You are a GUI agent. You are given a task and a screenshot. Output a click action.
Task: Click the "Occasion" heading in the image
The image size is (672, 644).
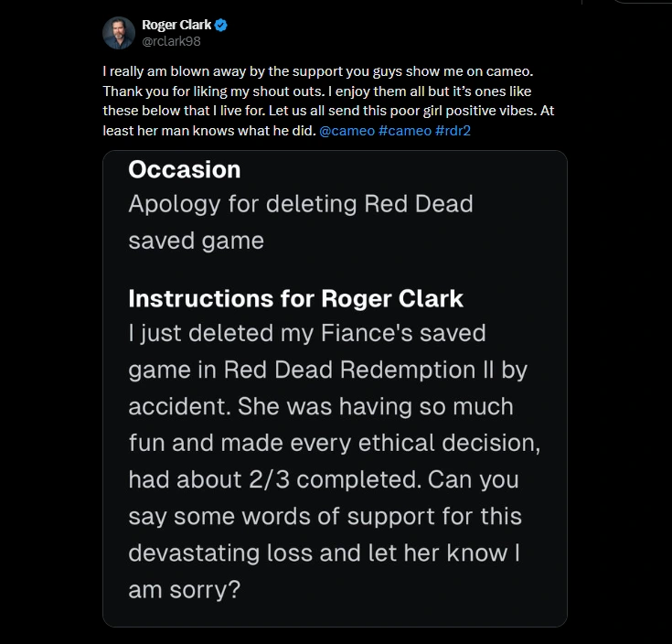185,170
